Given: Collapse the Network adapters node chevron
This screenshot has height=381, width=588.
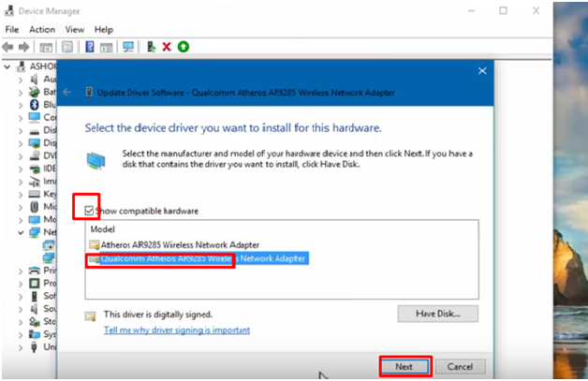Looking at the screenshot, I should (21, 232).
